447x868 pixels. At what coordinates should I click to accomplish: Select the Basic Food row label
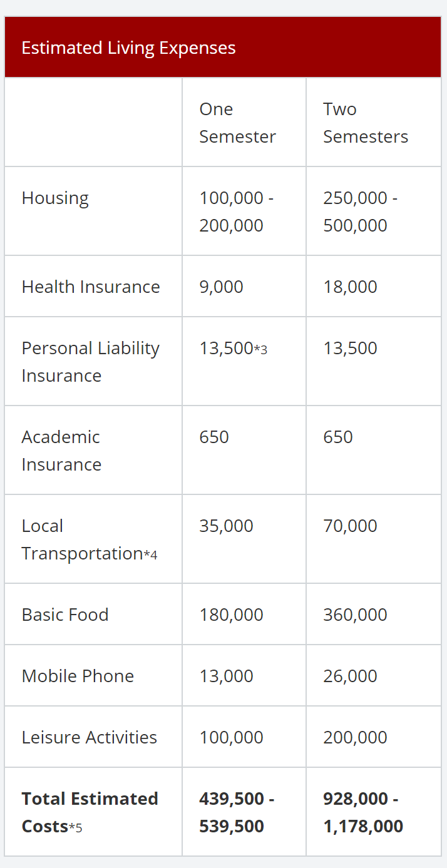(65, 615)
